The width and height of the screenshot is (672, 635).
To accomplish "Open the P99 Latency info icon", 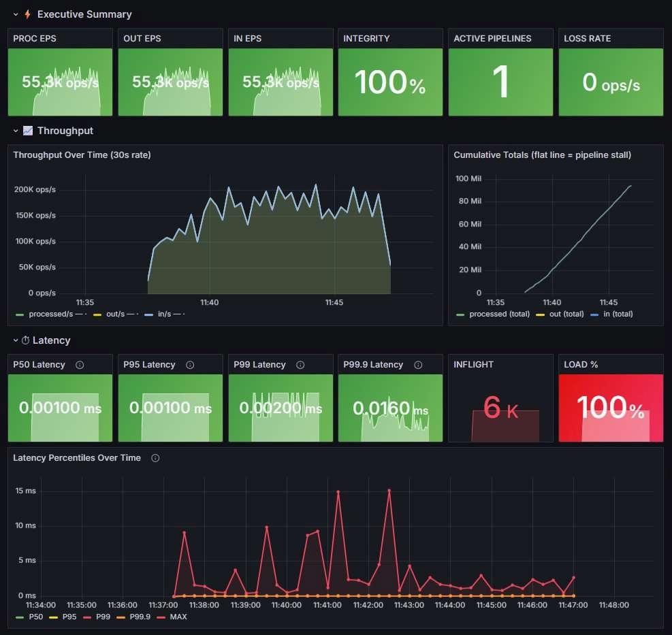I will click(x=300, y=365).
